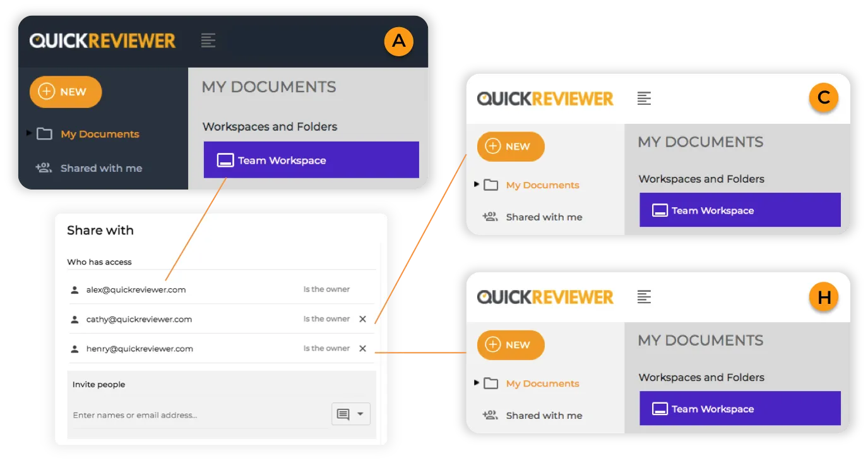This screenshot has height=465, width=868.
Task: Click the menu lines icon in panel C
Action: tap(644, 99)
